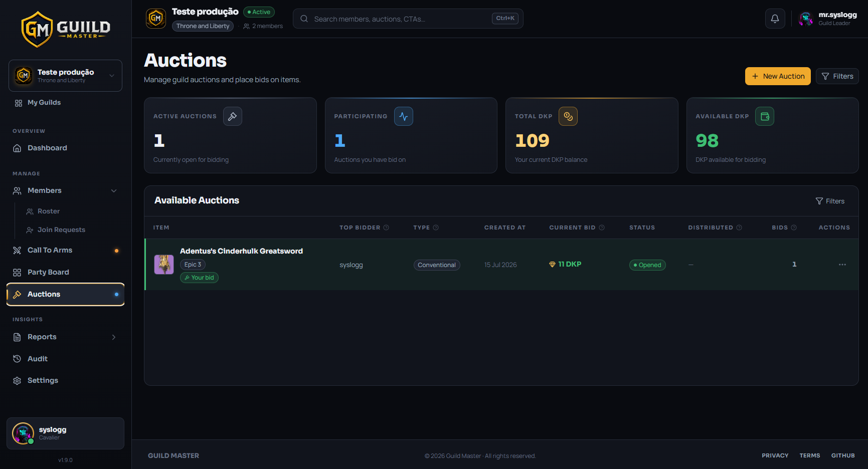
Task: Open the notifications bell
Action: (x=775, y=19)
